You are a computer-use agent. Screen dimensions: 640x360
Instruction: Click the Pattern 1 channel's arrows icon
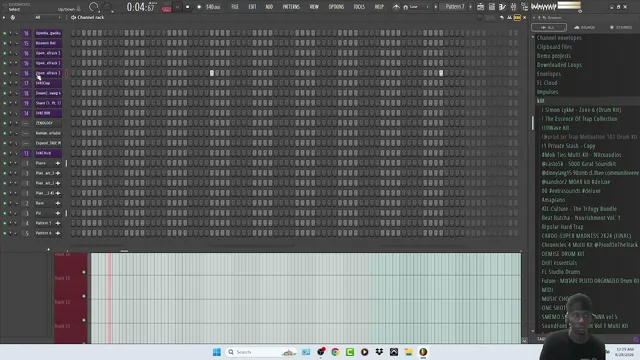pos(58,223)
